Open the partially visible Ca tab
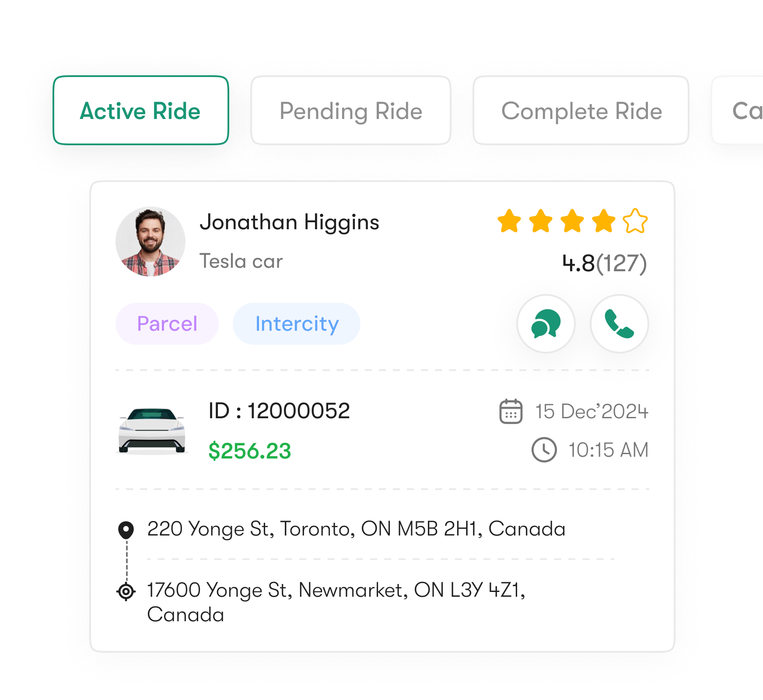763x700 pixels. tap(738, 110)
